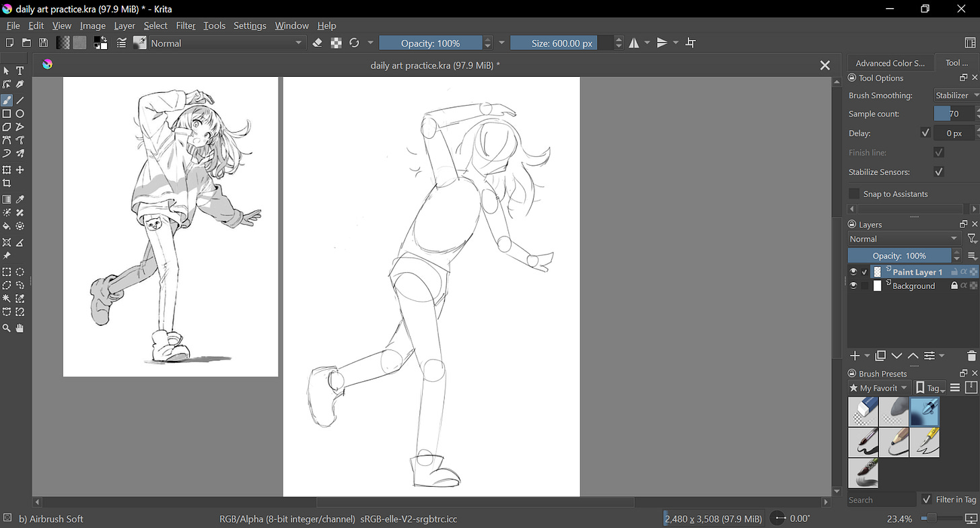Click the Color Sampler eyedropper tool
The width and height of the screenshot is (980, 528).
[20, 199]
